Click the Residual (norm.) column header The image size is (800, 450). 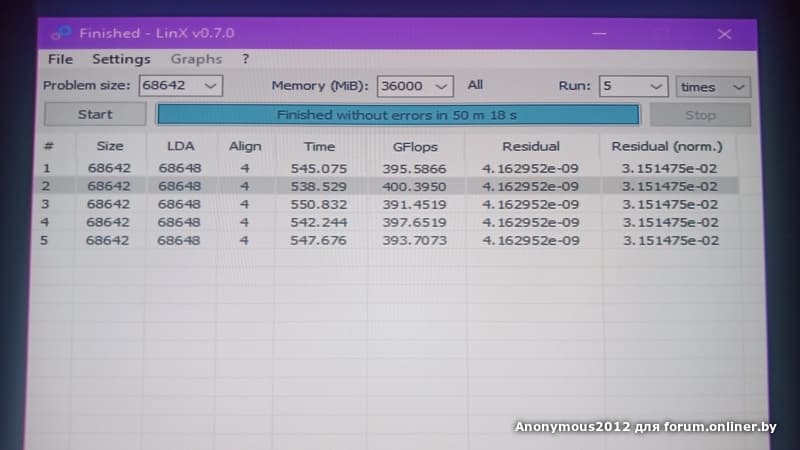click(667, 146)
